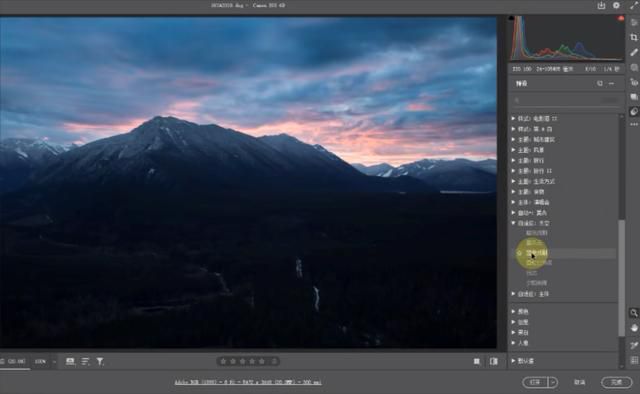The width and height of the screenshot is (640, 394).
Task: Toggle the filmstrip icon
Action: (70, 361)
